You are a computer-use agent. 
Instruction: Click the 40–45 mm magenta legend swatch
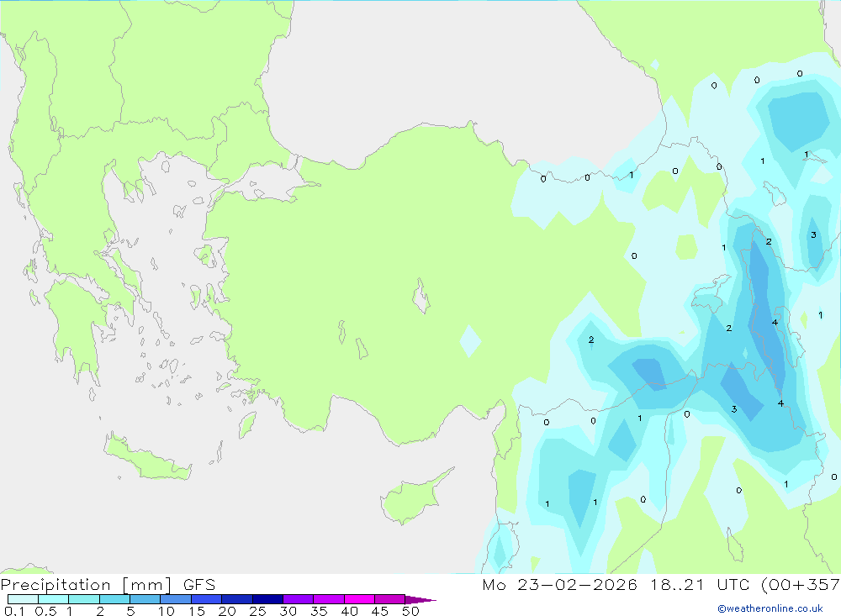[359, 599]
